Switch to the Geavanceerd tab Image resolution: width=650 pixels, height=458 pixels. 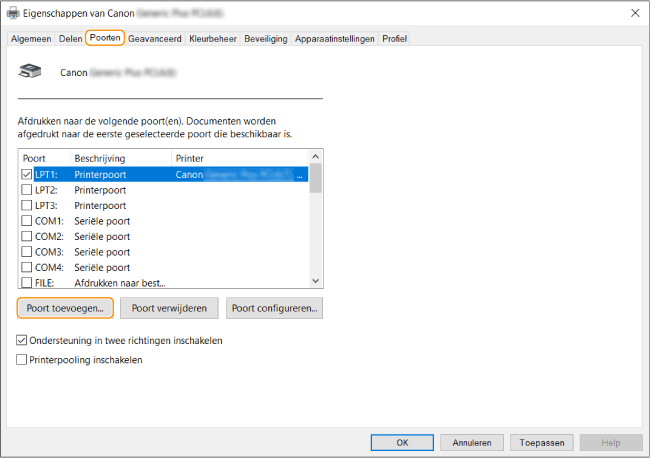[154, 38]
